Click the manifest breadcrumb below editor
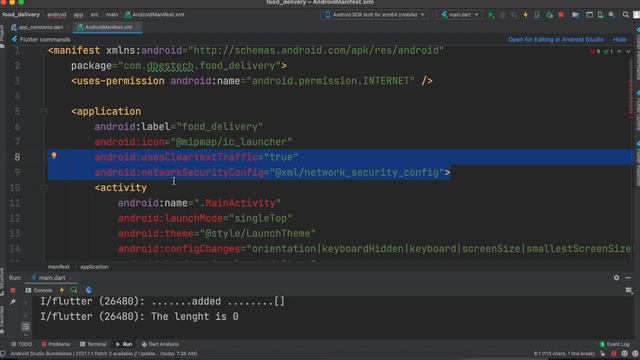Image resolution: width=640 pixels, height=360 pixels. pyautogui.click(x=59, y=267)
